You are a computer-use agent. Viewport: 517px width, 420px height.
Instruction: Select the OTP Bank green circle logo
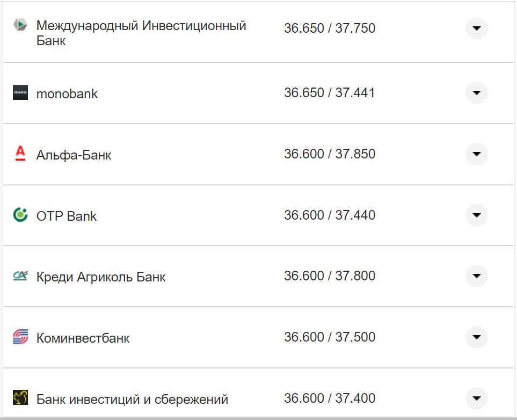click(x=20, y=215)
